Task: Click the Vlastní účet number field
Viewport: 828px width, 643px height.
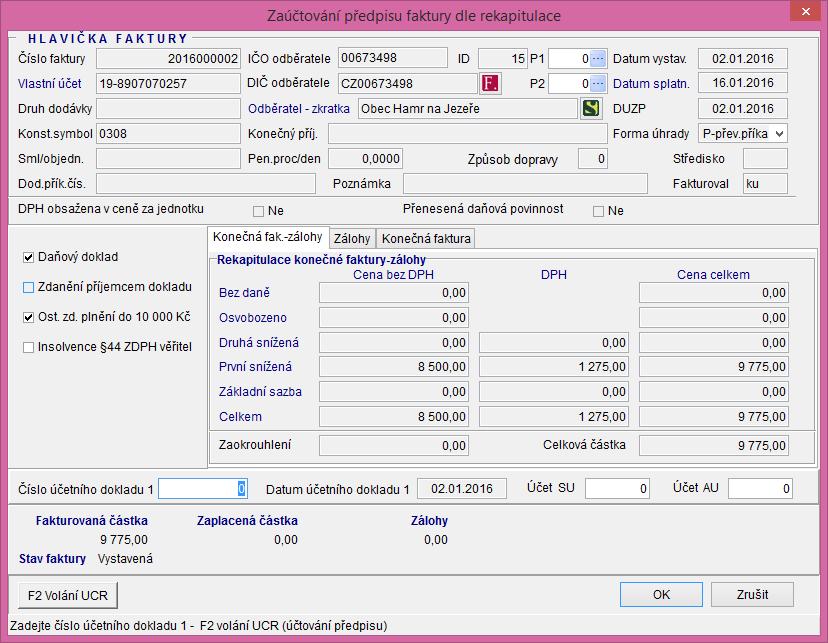Action: 168,83
